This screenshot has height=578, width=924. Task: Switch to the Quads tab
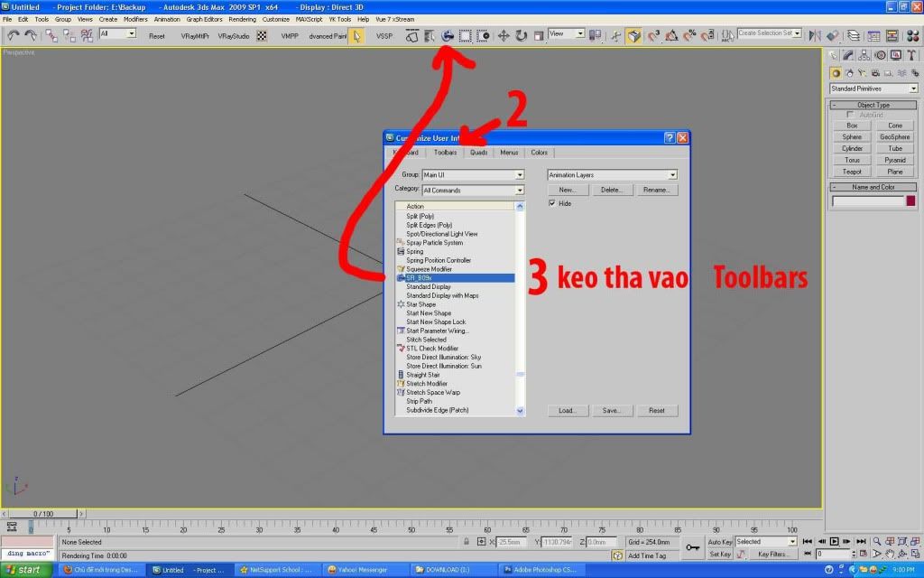point(478,152)
